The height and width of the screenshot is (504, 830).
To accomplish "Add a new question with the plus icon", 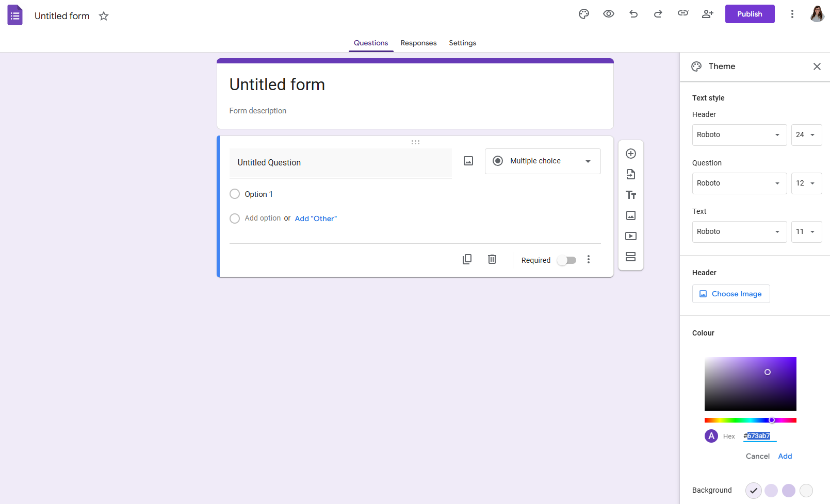I will [x=630, y=153].
